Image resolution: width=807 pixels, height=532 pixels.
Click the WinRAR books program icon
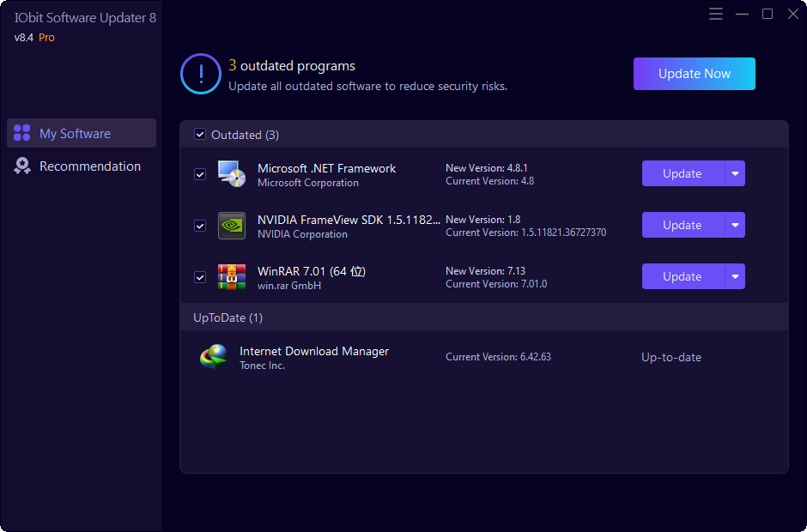232,276
